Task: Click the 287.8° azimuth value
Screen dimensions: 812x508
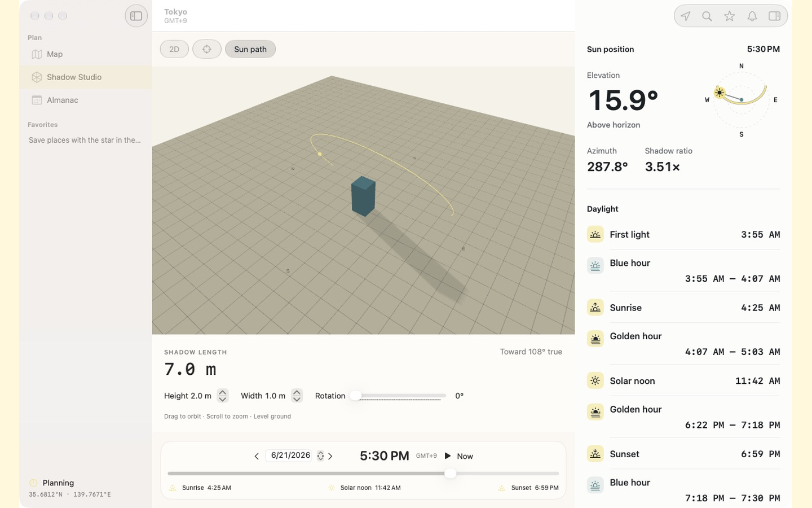Action: click(607, 167)
